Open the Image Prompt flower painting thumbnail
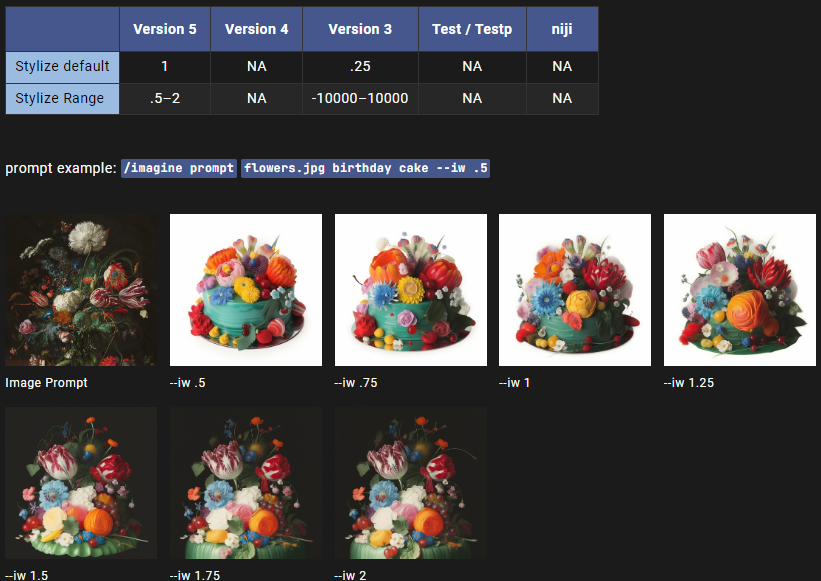The width and height of the screenshot is (821, 581). (x=81, y=290)
